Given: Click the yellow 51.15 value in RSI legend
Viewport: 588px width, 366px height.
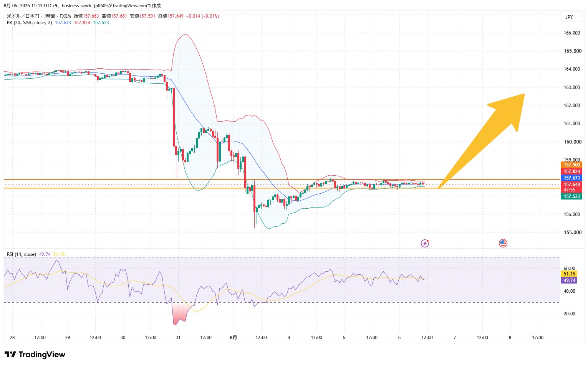Looking at the screenshot, I should [59, 254].
